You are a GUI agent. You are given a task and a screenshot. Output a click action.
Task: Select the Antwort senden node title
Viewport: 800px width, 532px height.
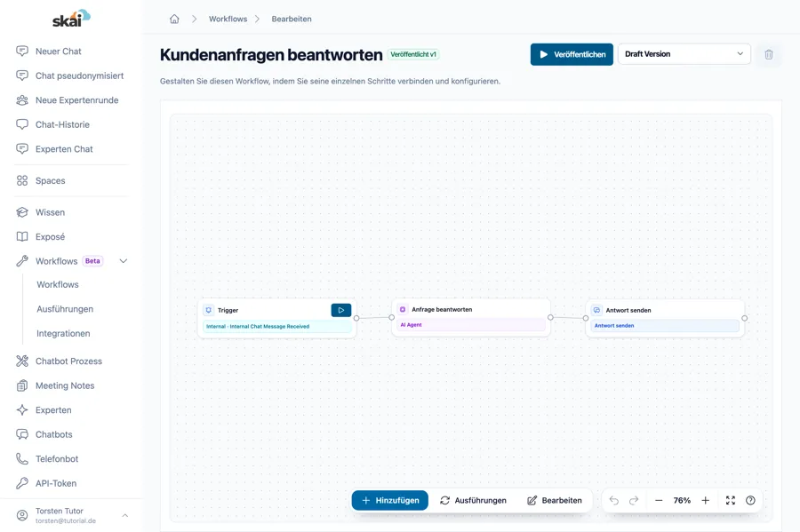point(628,310)
